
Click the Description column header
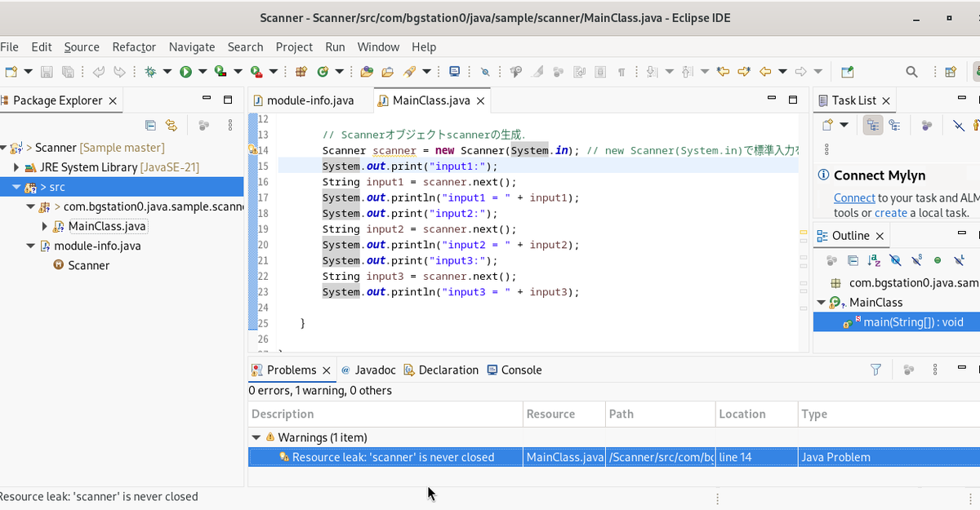pos(385,414)
